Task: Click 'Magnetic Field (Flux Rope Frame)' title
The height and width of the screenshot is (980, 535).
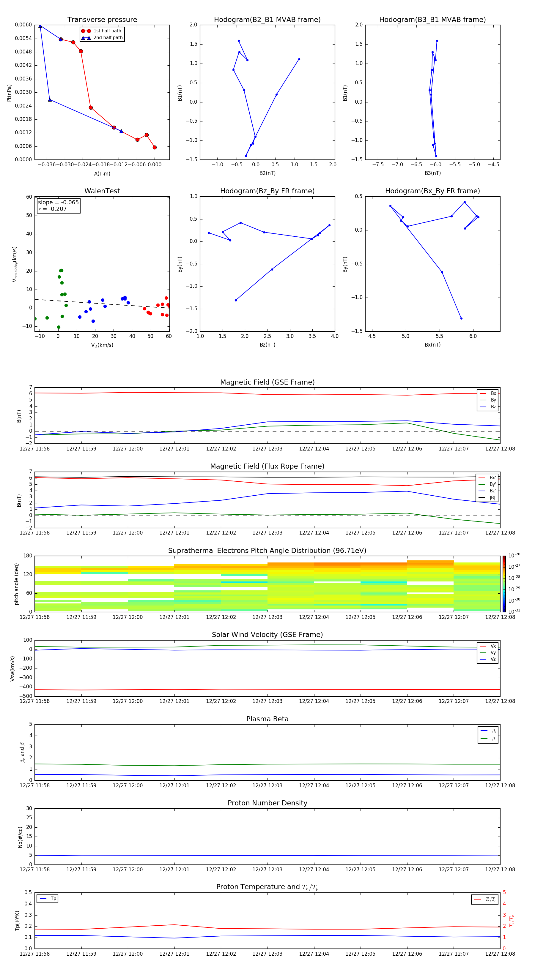Action: point(267,467)
